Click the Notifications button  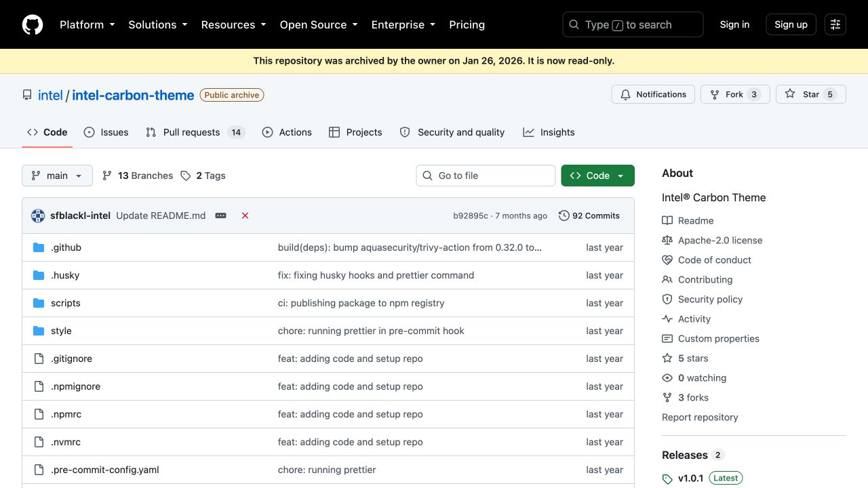[653, 94]
